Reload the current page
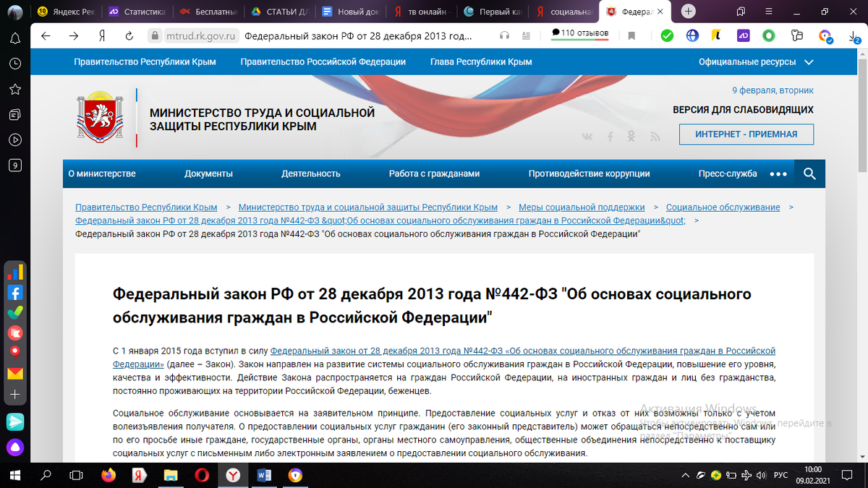Screen dimensions: 868x488 pos(129,36)
